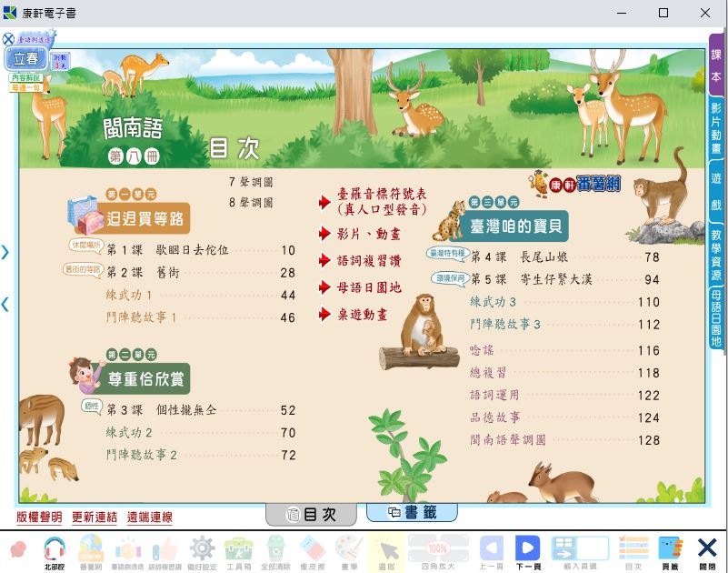Click the 立春 solar term badge
This screenshot has width=728, height=573.
click(26, 59)
